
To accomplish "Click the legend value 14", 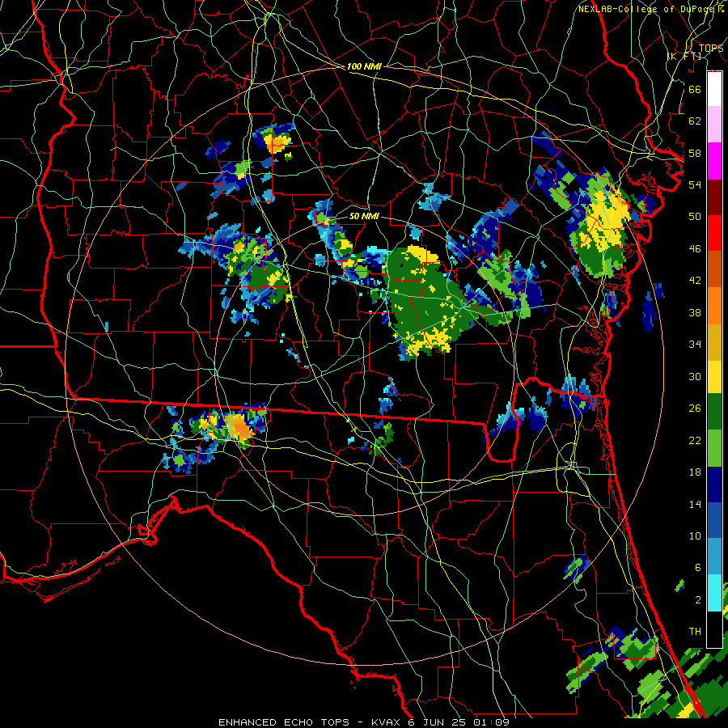I will click(x=695, y=504).
